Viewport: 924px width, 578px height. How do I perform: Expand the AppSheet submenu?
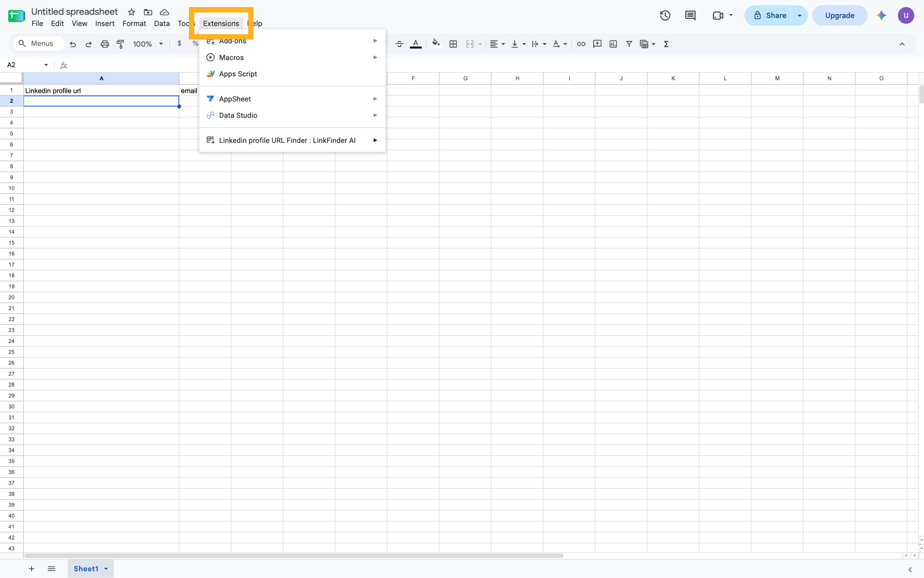point(292,99)
